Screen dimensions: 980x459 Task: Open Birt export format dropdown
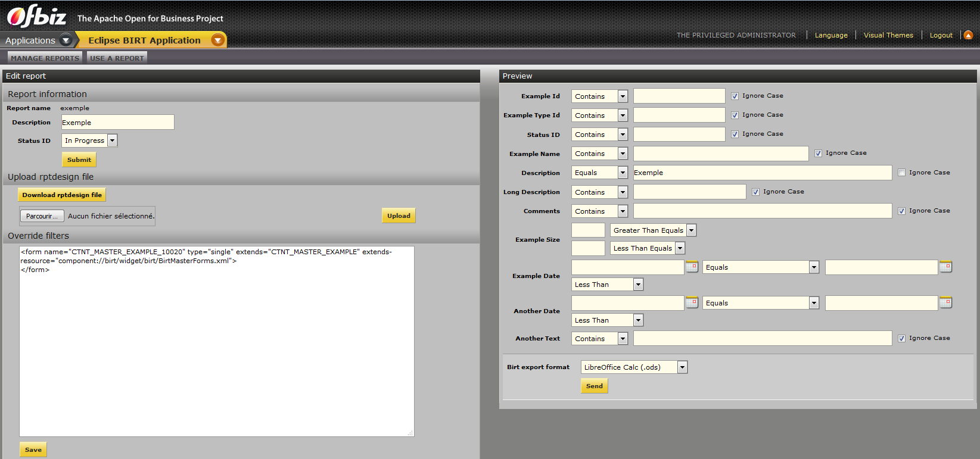[x=634, y=367]
